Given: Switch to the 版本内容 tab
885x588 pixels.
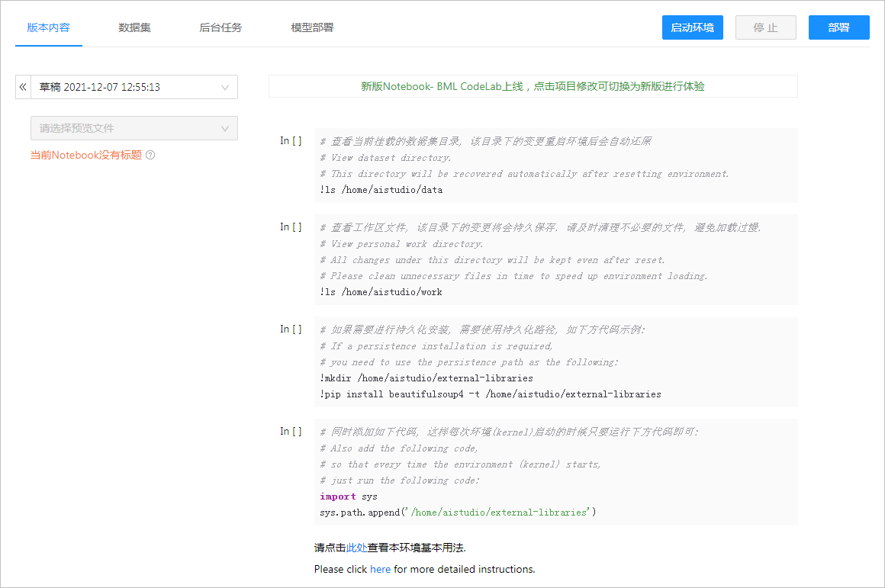Looking at the screenshot, I should (49, 27).
